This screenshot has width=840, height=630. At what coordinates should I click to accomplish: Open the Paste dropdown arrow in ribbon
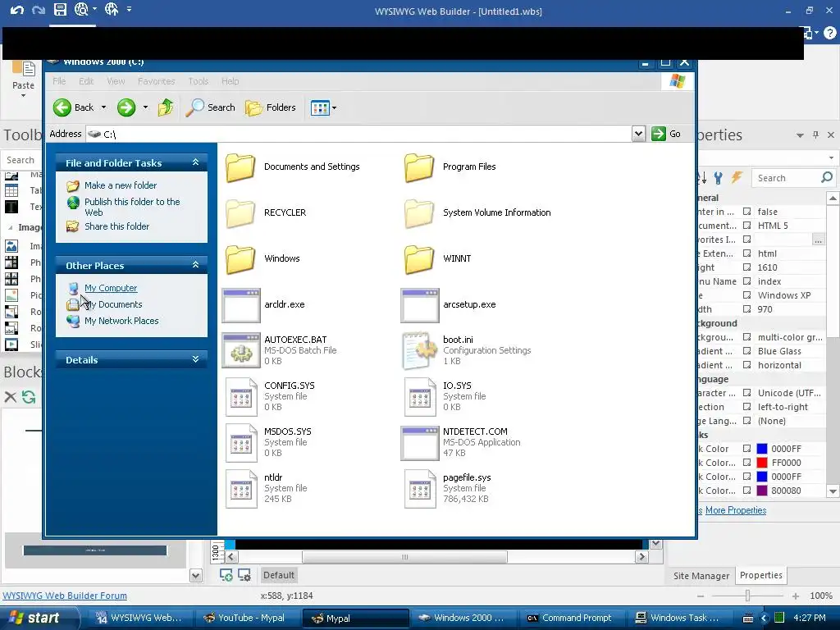pos(24,96)
